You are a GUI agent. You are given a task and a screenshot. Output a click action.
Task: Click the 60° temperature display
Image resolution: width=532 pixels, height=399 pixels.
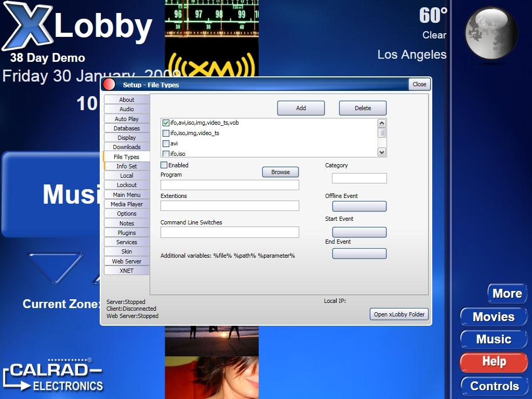(x=433, y=16)
